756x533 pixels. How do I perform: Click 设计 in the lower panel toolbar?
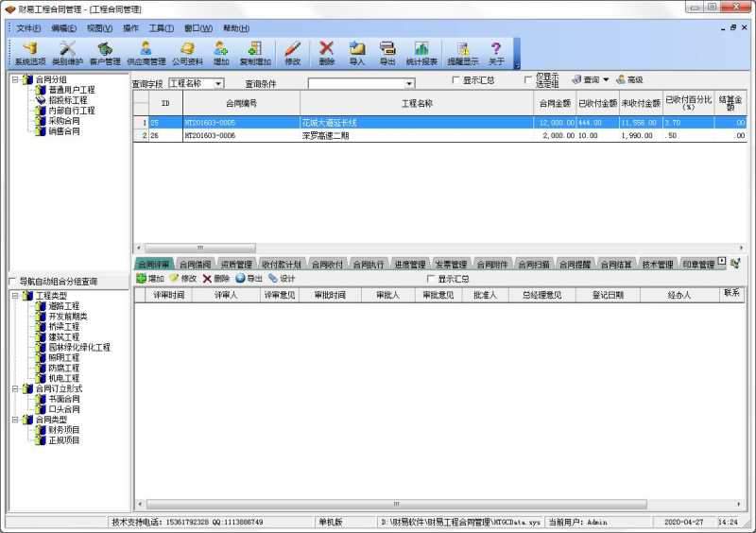[x=282, y=279]
